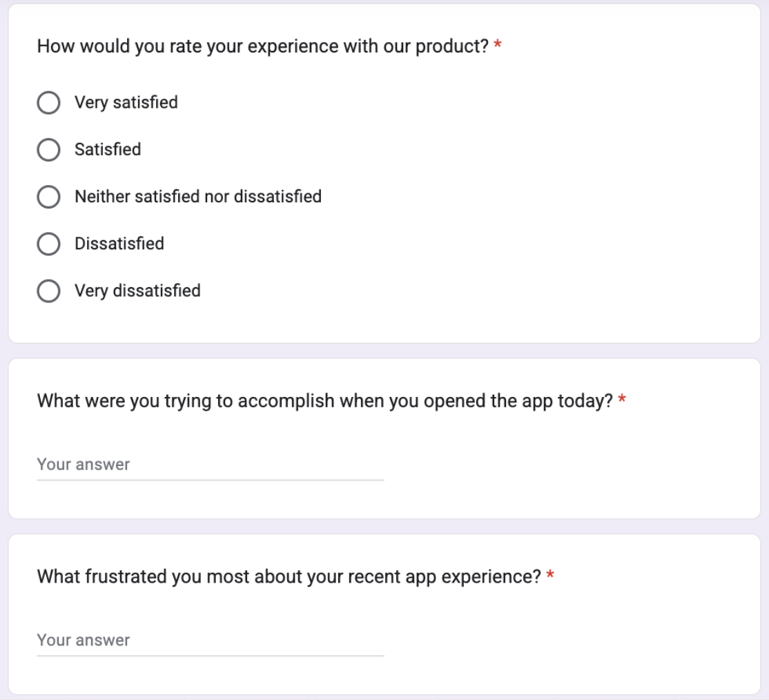The width and height of the screenshot is (769, 700).
Task: Focus the answer field under the frustrated question
Action: click(210, 640)
